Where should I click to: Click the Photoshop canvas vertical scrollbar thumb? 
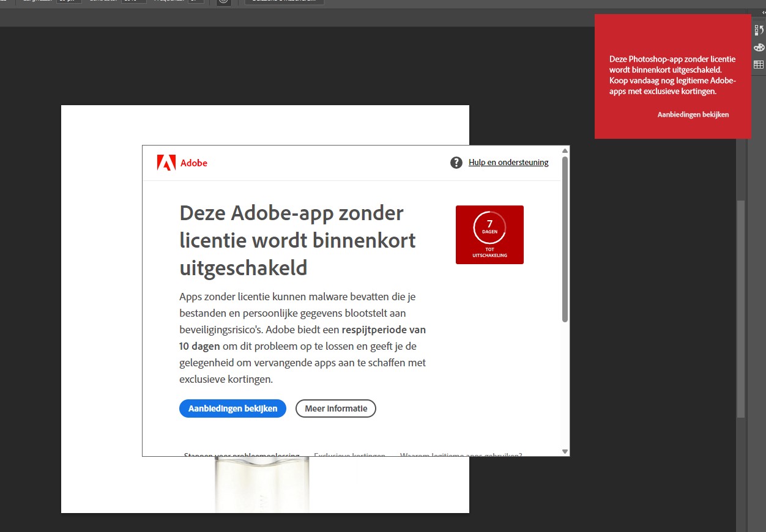[x=741, y=309]
